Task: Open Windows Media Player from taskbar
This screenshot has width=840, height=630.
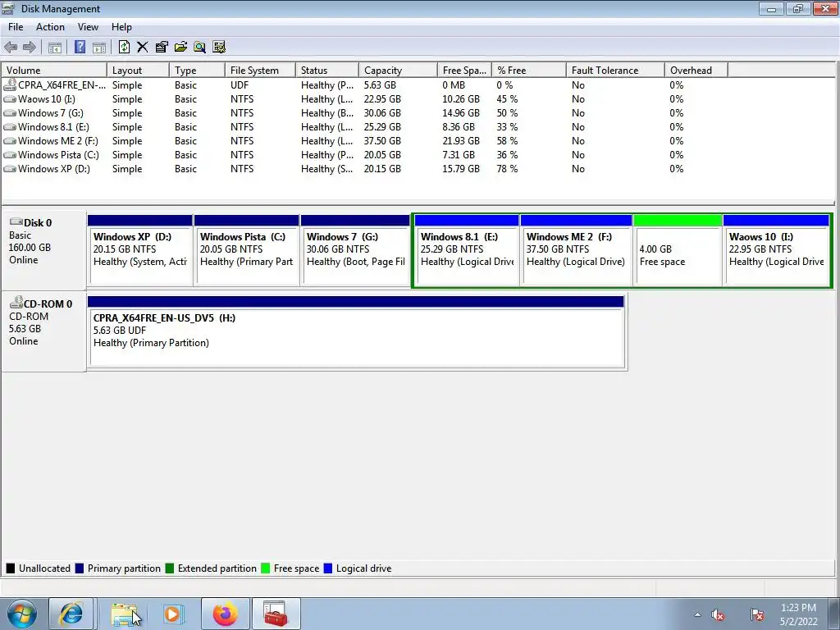Action: 172,614
